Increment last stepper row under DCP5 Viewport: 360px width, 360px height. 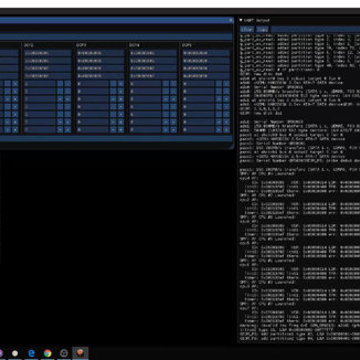(226, 130)
